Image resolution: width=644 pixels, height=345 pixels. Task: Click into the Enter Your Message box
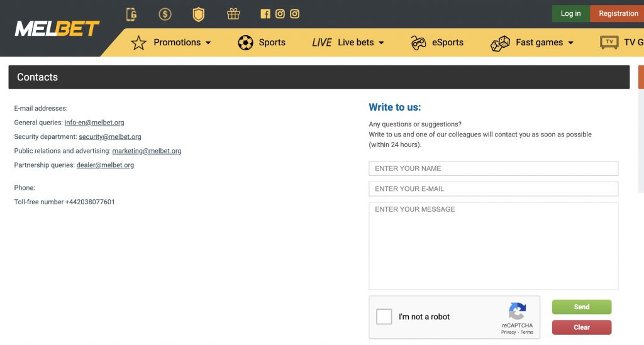click(493, 246)
